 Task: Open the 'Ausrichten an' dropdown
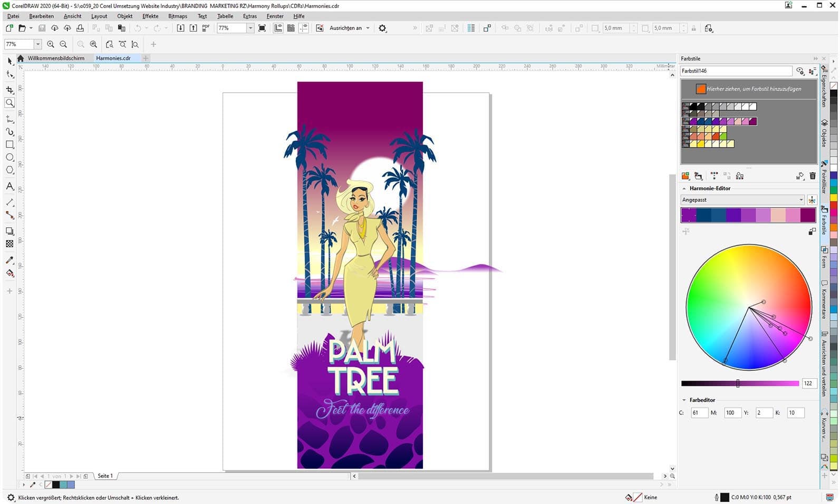(350, 28)
